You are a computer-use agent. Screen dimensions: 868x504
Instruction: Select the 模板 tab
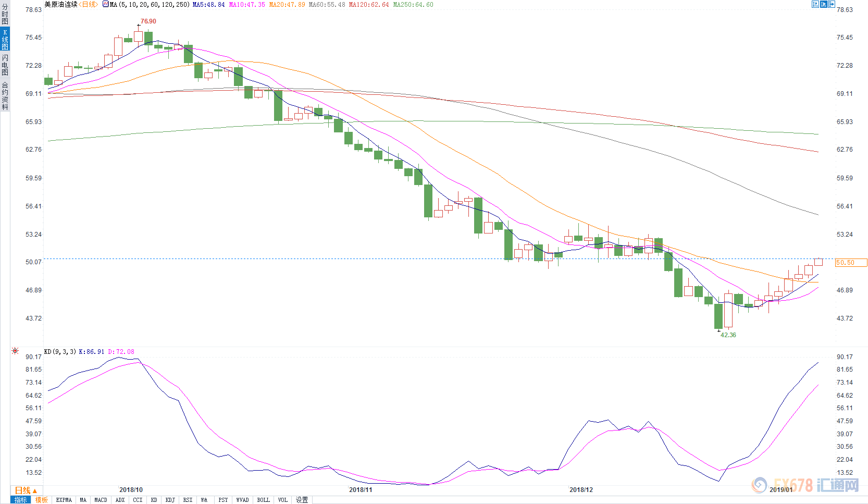tap(42, 500)
